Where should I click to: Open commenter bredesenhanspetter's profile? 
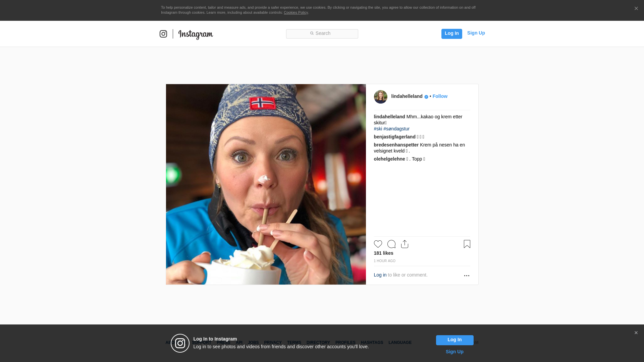click(396, 145)
